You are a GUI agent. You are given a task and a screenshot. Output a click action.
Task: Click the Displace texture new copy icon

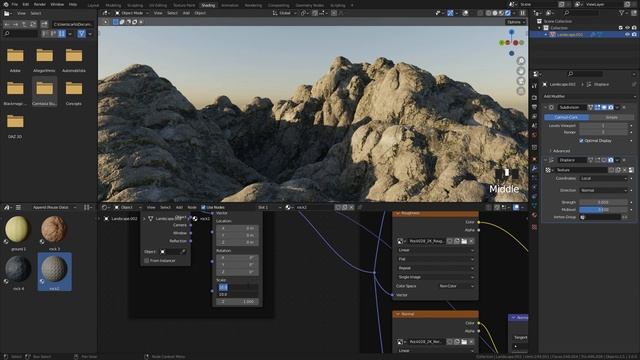(x=618, y=170)
